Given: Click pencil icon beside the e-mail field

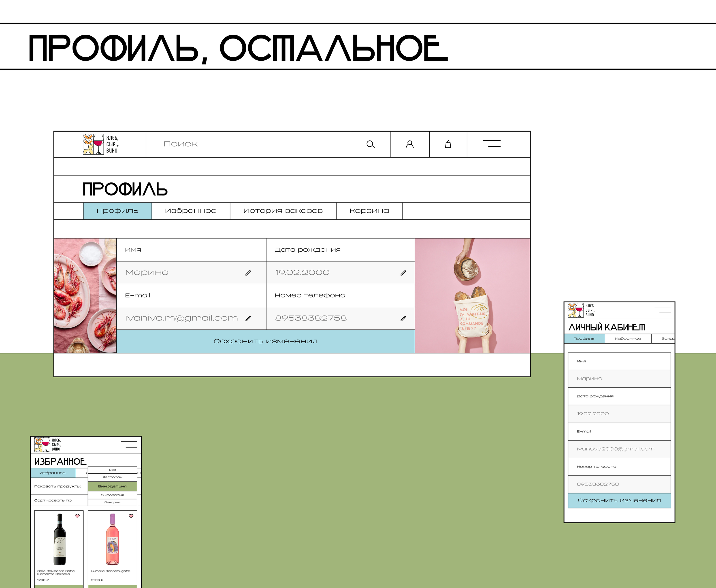Looking at the screenshot, I should [248, 318].
